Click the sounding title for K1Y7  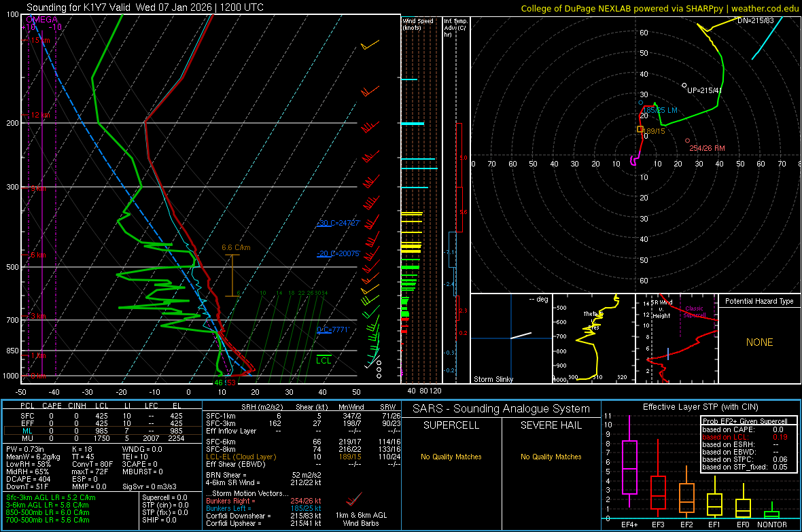[145, 7]
